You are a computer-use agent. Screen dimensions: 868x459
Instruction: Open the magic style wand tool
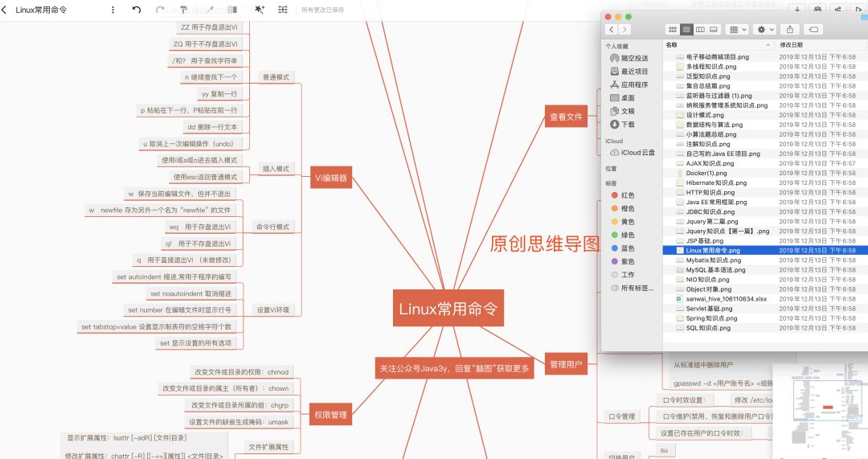tap(259, 10)
